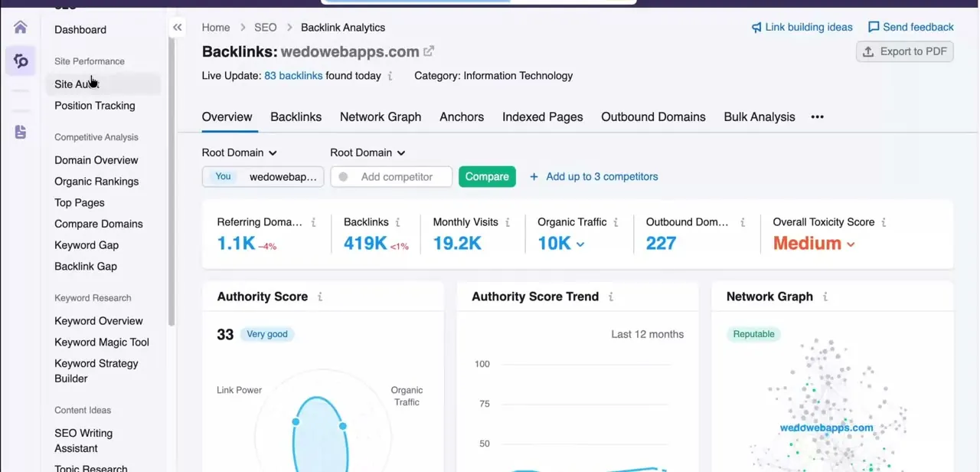Open Keyword Gap in sidebar
980x472 pixels.
pos(87,245)
